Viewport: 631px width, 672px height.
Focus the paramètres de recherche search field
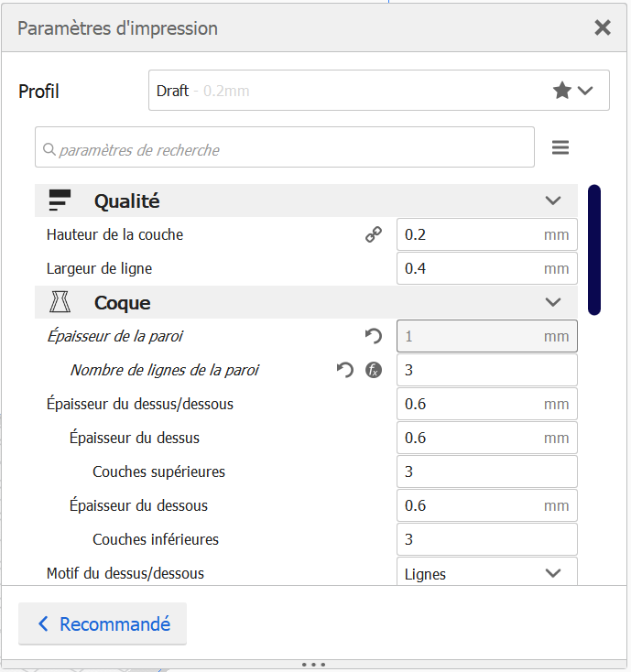tap(285, 147)
